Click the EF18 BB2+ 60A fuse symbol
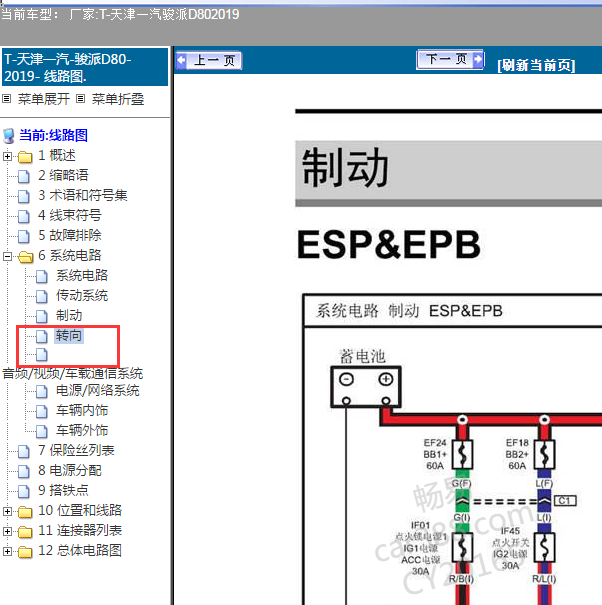 coord(545,455)
